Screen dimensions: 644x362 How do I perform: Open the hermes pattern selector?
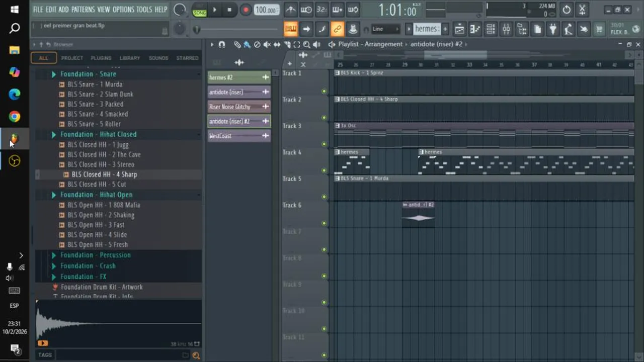tap(426, 29)
